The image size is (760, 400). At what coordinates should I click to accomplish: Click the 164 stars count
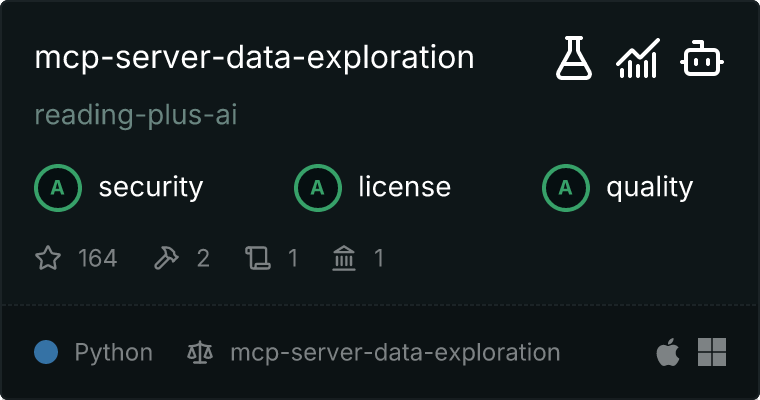[97, 258]
